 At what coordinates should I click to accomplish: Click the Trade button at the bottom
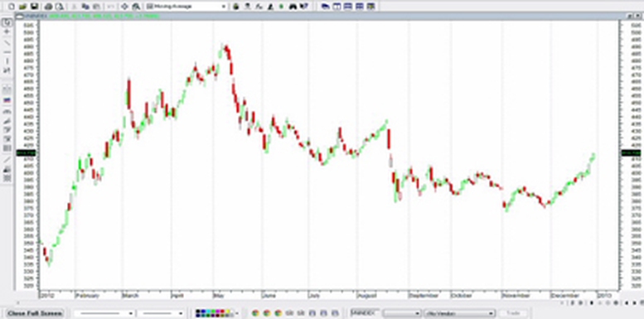click(513, 313)
